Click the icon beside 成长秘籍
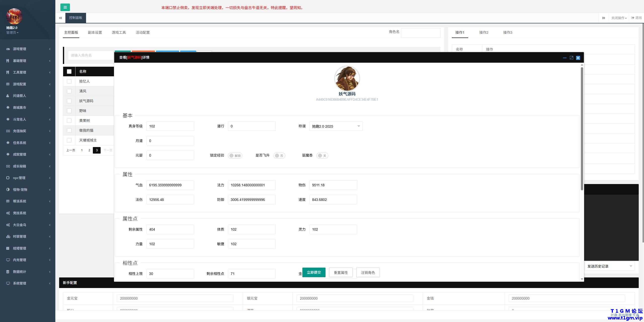The image size is (644, 322). coord(8,166)
